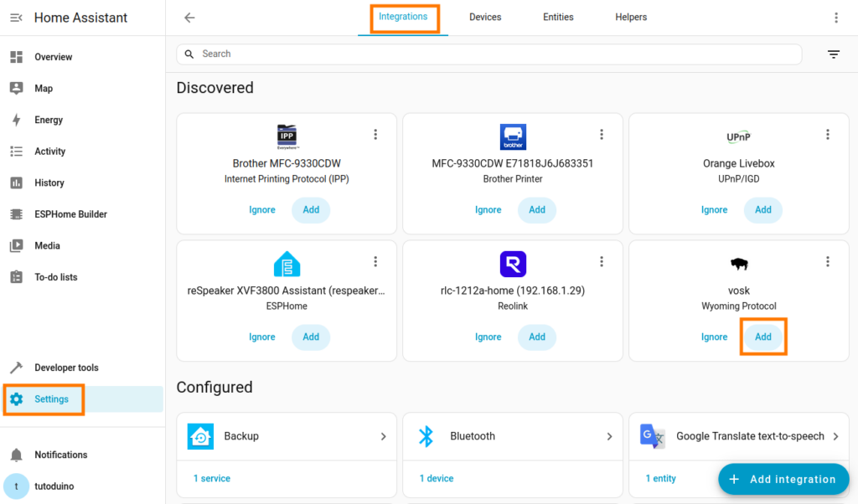The image size is (858, 504).
Task: Add the vosk Wyoming Protocol integration
Action: click(762, 337)
